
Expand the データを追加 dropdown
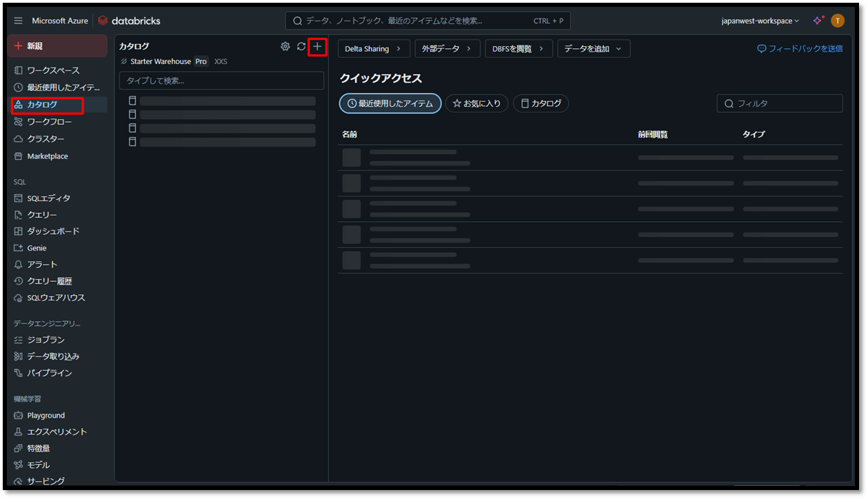593,49
